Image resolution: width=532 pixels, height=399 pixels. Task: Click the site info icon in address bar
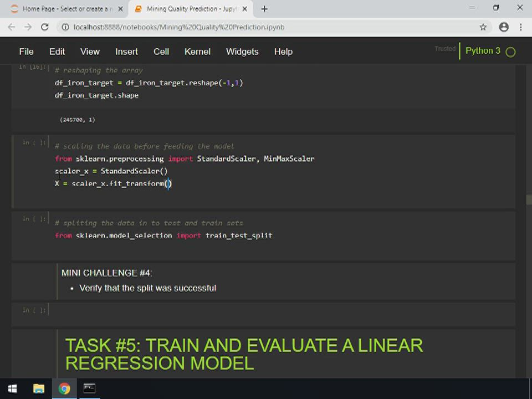click(x=65, y=27)
